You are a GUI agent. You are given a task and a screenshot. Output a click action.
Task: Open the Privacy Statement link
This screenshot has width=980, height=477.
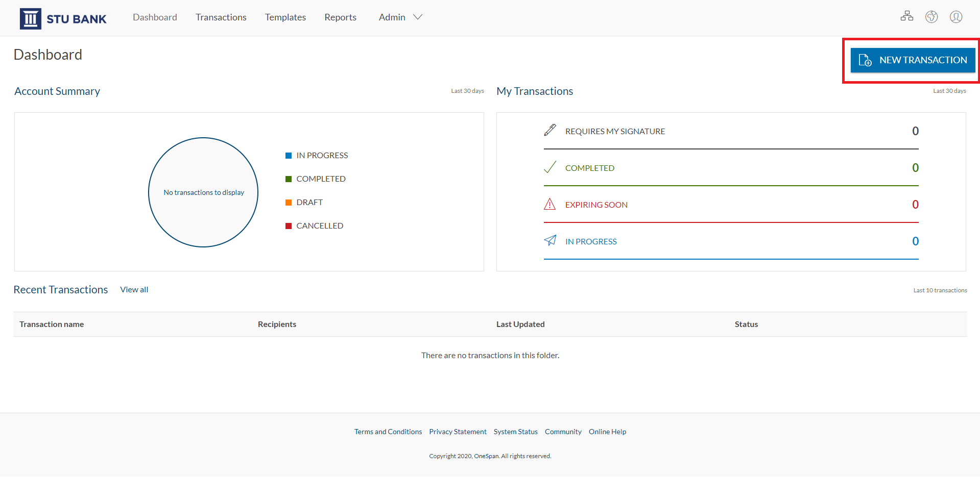tap(458, 432)
